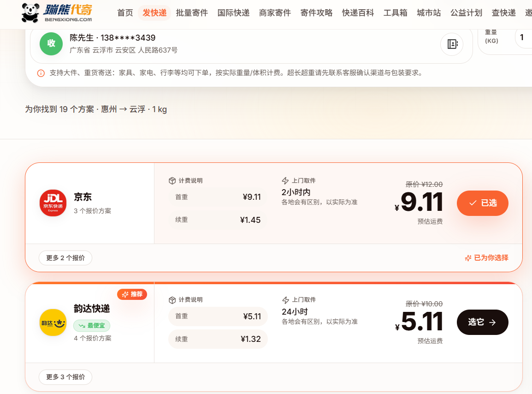Click 韵达 续重 ¥1.32 row

[218, 339]
